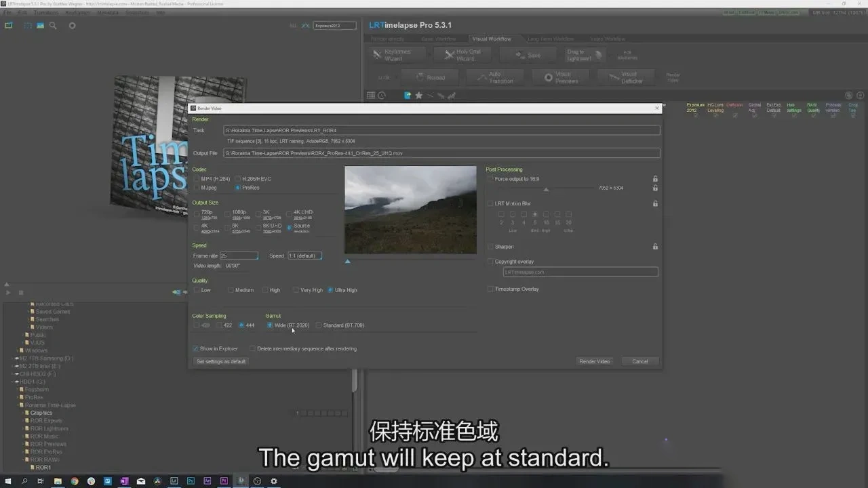This screenshot has width=868, height=488.
Task: Open the Long Term Workflow tab
Action: [x=551, y=39]
